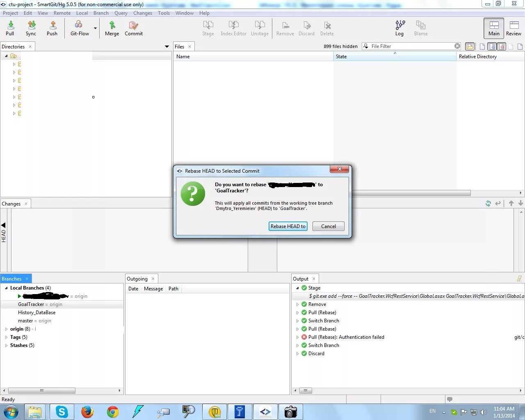The width and height of the screenshot is (525, 420).
Task: Go to previous change with up arrow
Action: [511, 203]
